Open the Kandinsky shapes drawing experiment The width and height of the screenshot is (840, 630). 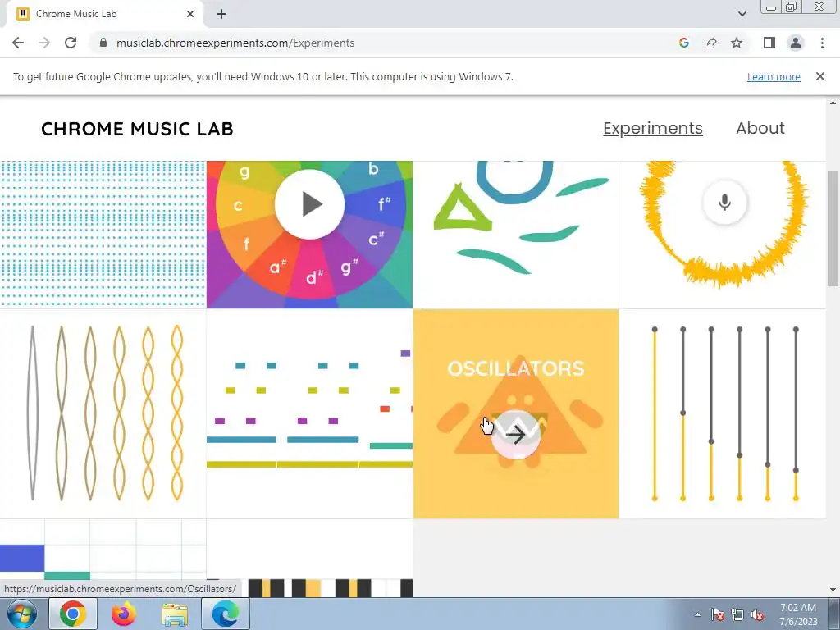click(516, 234)
